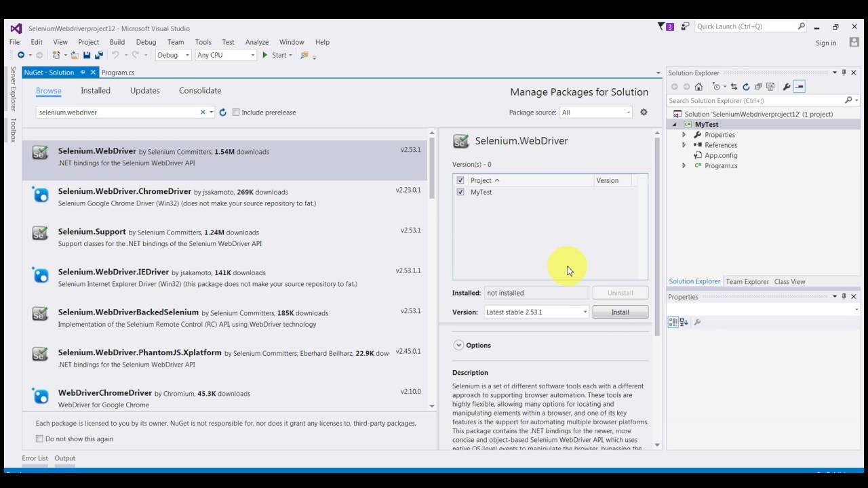Switch to the Team Explorer tab
The width and height of the screenshot is (868, 488).
click(747, 281)
